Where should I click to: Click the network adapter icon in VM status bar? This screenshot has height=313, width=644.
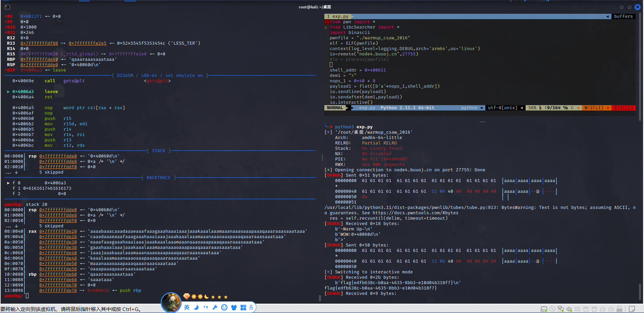pyautogui.click(x=561, y=309)
